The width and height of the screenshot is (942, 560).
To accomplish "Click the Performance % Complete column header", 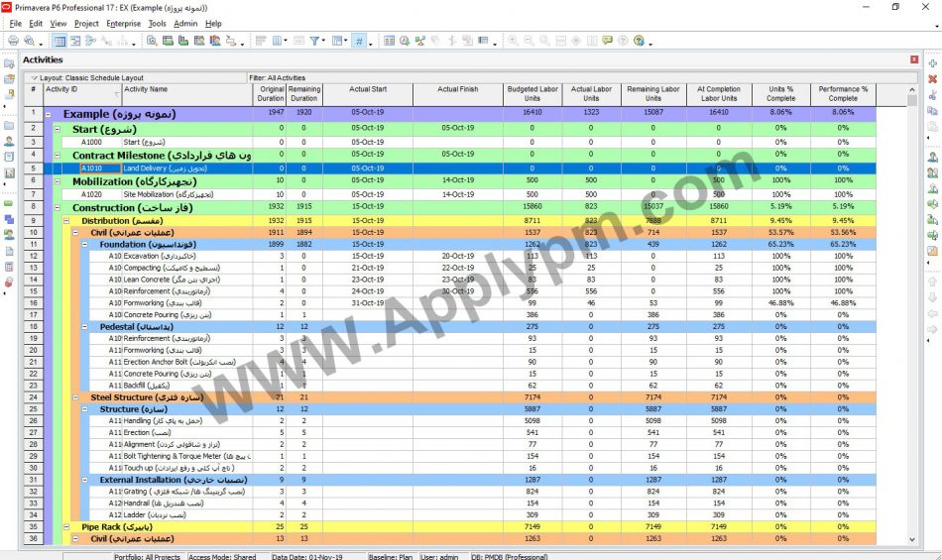I will click(843, 94).
